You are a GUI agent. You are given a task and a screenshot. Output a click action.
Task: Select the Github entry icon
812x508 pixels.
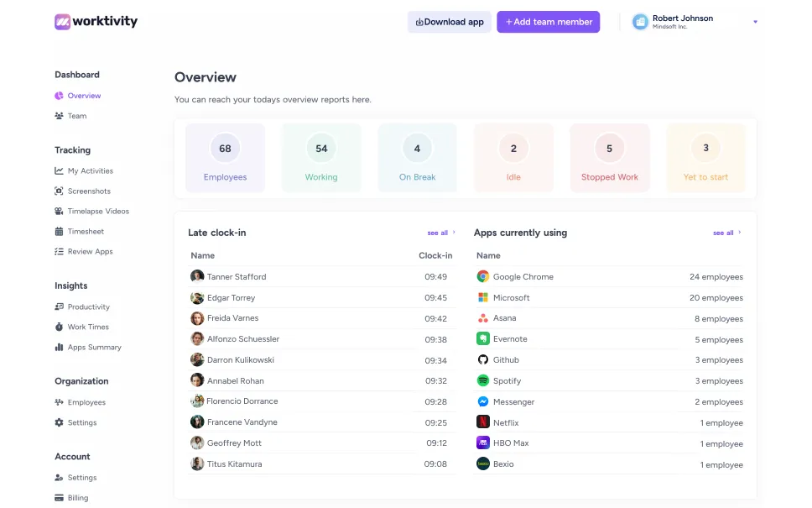pyautogui.click(x=483, y=359)
